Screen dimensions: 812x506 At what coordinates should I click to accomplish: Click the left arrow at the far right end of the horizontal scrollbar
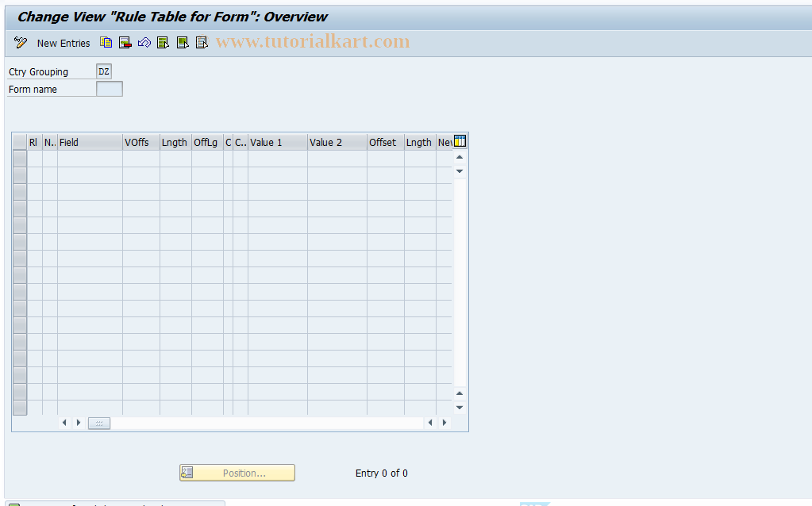[430, 423]
